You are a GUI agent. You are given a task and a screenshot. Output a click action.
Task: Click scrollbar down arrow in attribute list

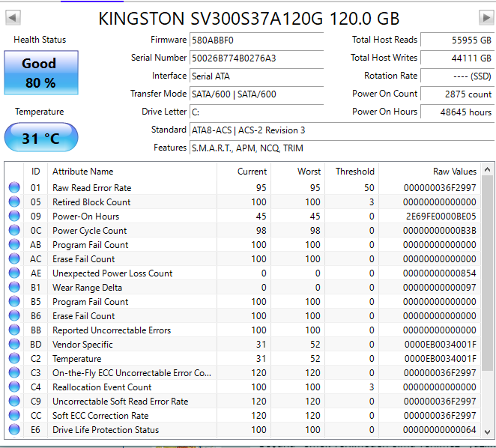tap(487, 432)
